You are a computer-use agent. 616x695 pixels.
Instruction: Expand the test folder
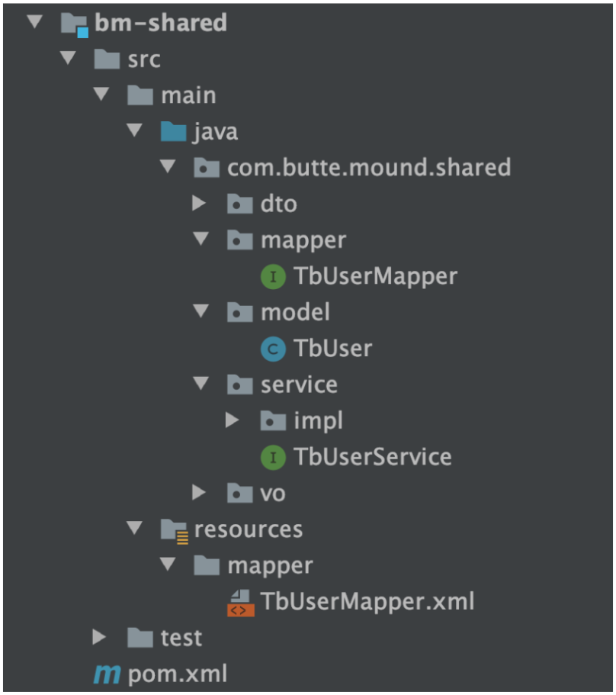tap(99, 637)
